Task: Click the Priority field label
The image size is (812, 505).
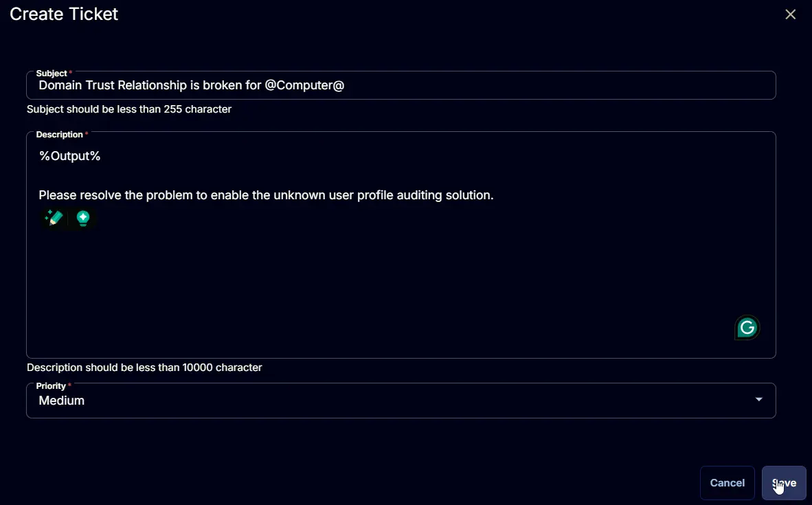Action: click(x=51, y=386)
